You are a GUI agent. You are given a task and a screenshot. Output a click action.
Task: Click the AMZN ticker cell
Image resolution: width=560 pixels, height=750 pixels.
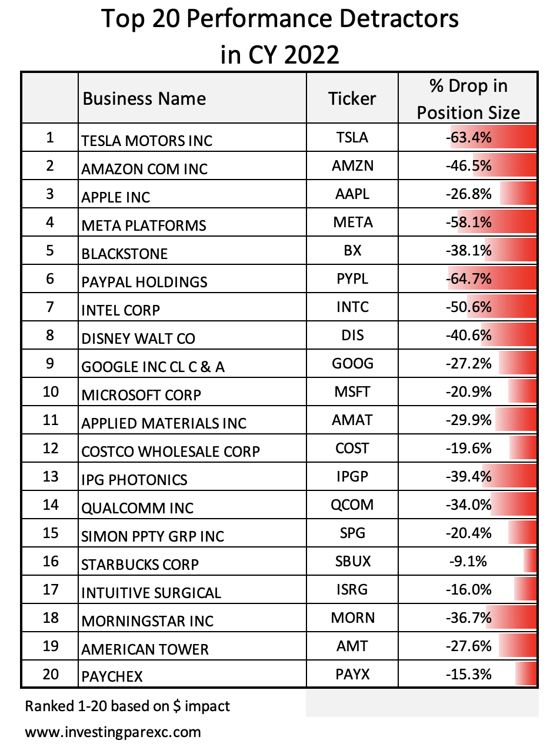352,165
